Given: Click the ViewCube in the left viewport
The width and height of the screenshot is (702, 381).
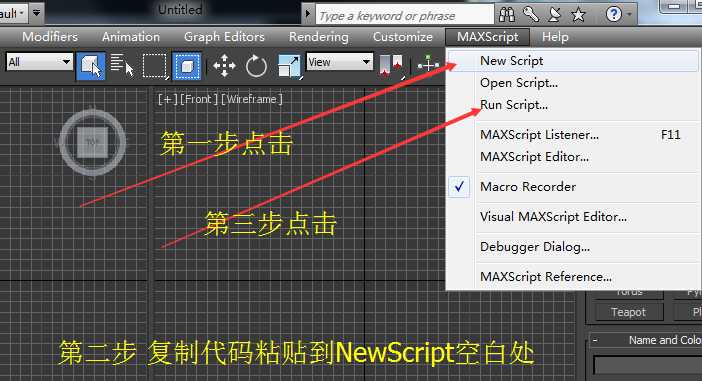Looking at the screenshot, I should pyautogui.click(x=92, y=142).
